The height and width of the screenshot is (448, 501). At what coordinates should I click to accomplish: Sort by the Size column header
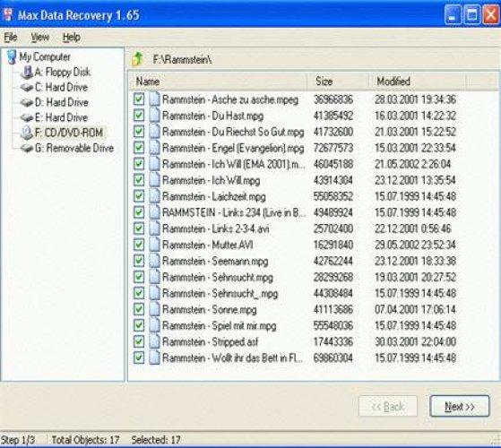(x=338, y=82)
